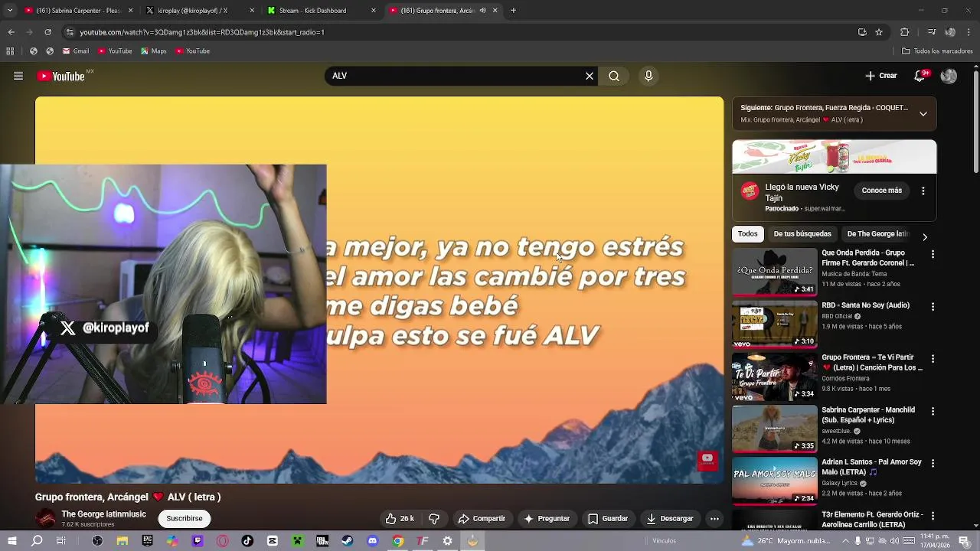Screen dimensions: 980x551
Task: Open options for Te Vi Partir video
Action: [933, 359]
